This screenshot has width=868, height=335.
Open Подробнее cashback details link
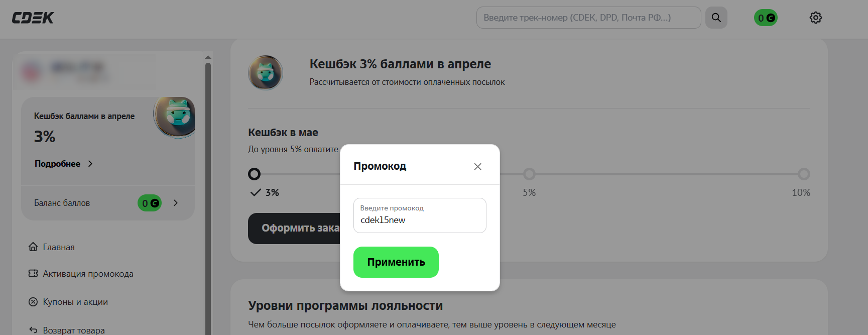tap(58, 164)
